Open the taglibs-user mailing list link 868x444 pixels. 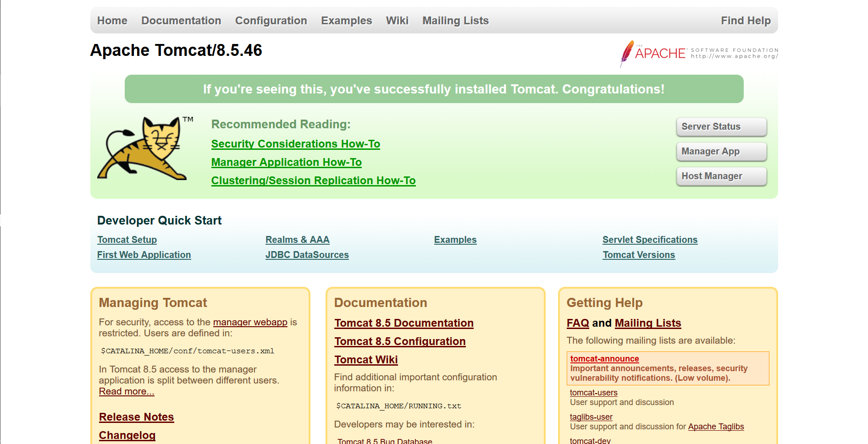[x=591, y=417]
